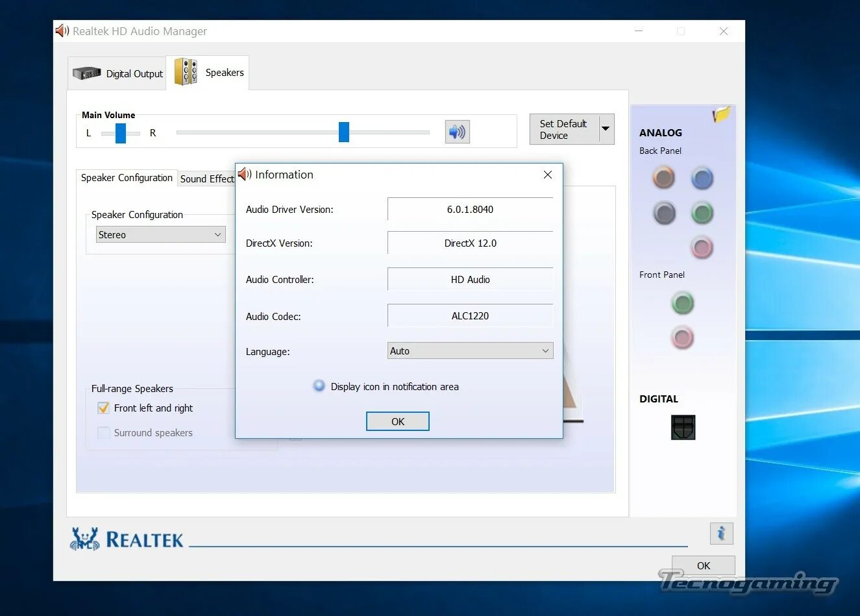The height and width of the screenshot is (616, 860).
Task: Close the Information dialog
Action: [x=548, y=175]
